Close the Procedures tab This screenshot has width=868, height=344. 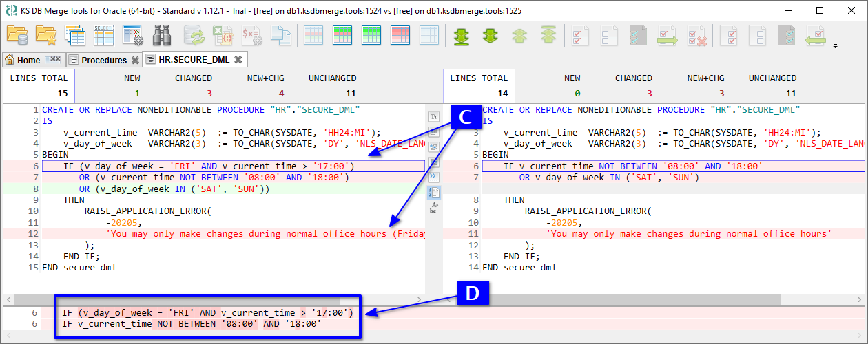(135, 60)
